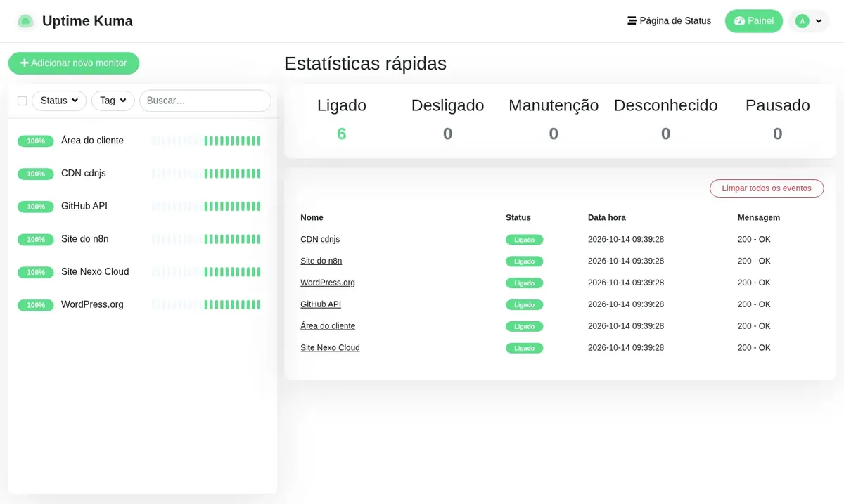Open CDN cdnjs link in events table
The height and width of the screenshot is (504, 844).
click(x=320, y=239)
